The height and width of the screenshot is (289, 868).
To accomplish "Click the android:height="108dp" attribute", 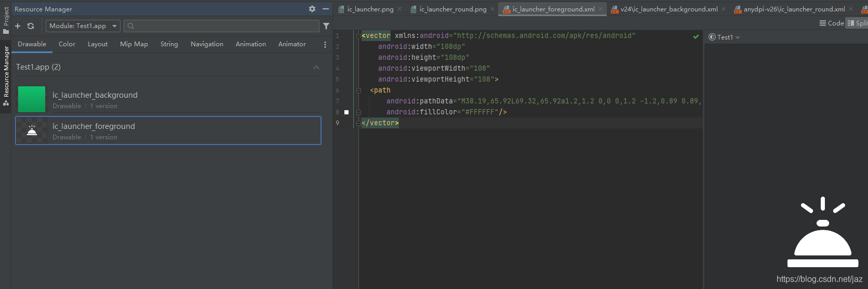I will pos(423,58).
